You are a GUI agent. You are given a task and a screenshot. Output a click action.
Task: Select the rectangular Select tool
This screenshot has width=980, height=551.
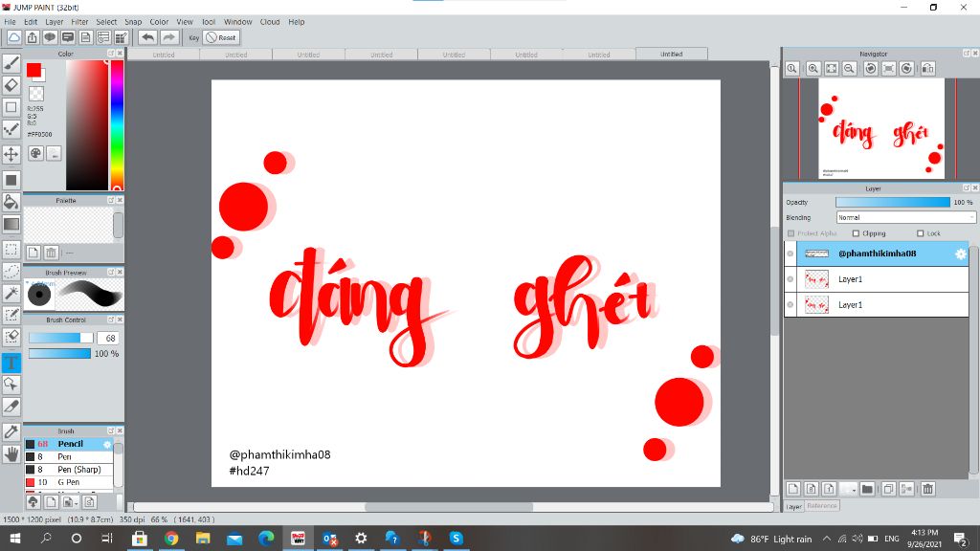coord(11,250)
